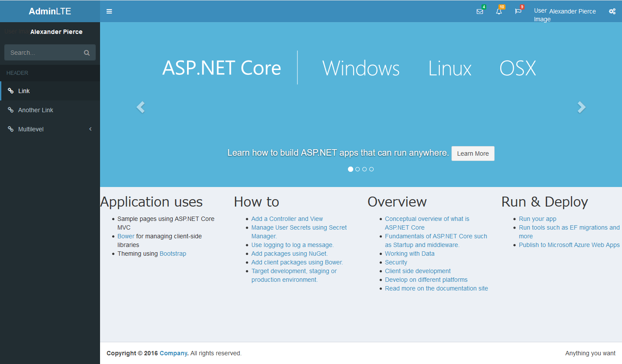Open the Company link in footer
The image size is (622, 364).
click(174, 353)
